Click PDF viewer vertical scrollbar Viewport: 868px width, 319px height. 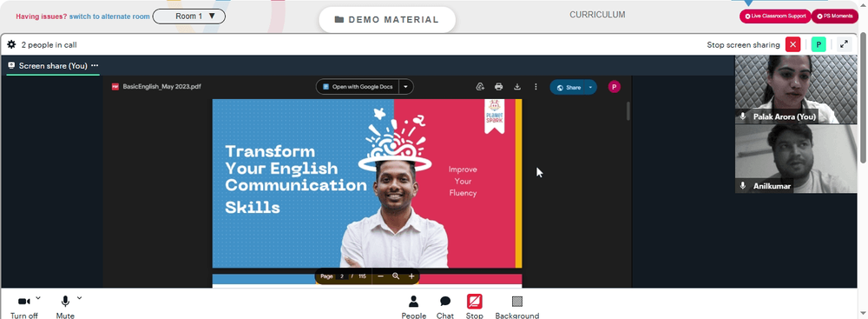pos(628,110)
